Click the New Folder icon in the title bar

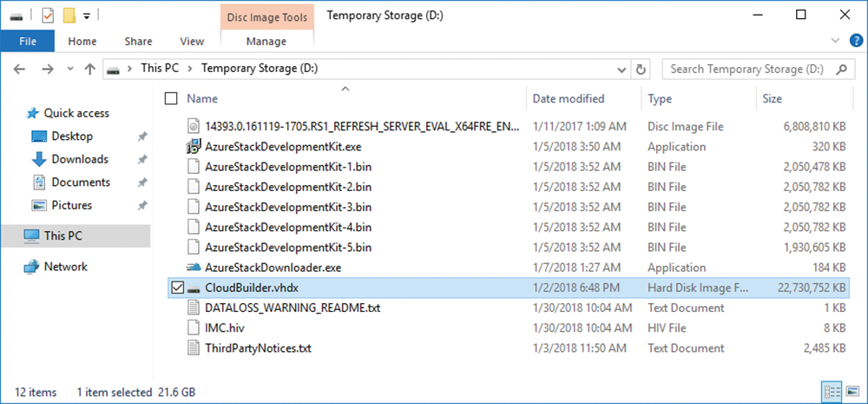click(69, 16)
